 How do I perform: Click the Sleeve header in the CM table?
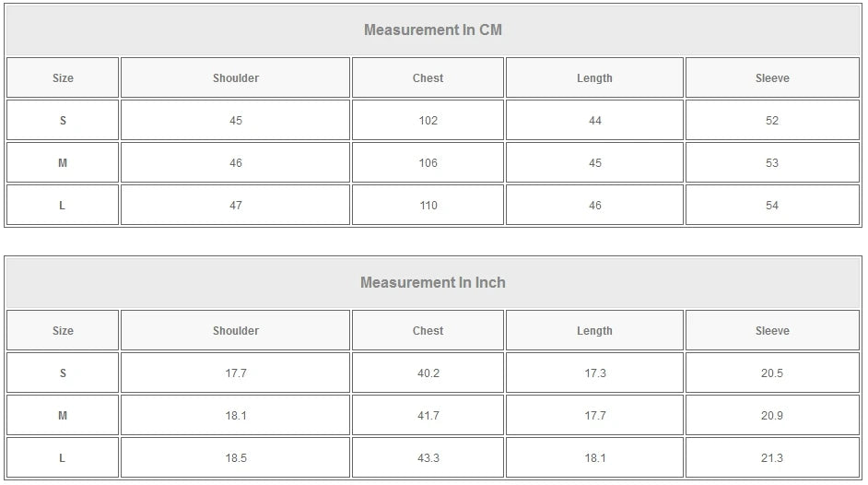772,78
